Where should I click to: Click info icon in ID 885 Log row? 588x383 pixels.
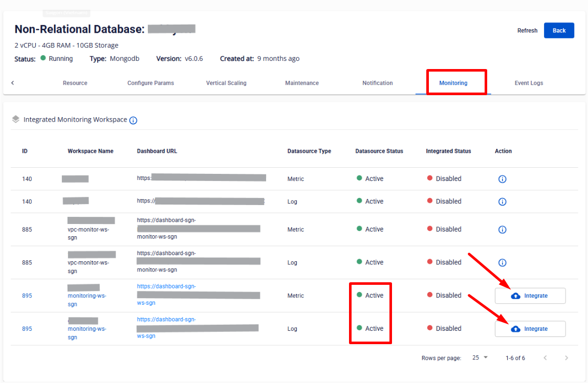(502, 262)
